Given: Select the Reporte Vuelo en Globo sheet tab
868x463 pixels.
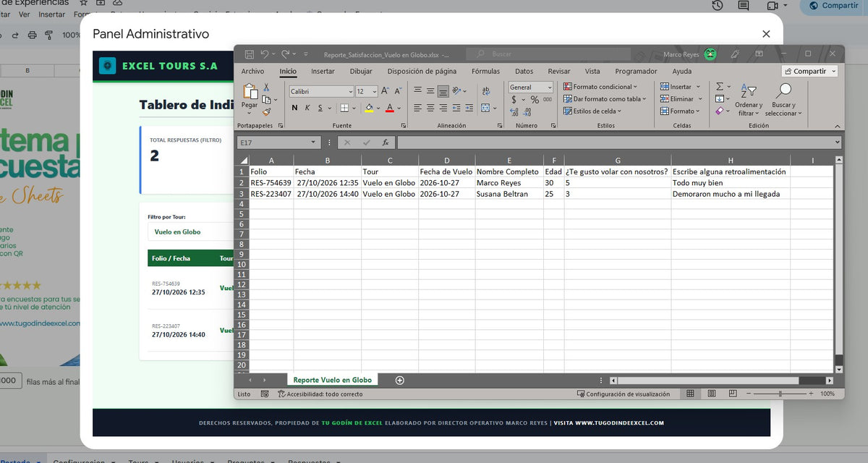Looking at the screenshot, I should coord(333,380).
